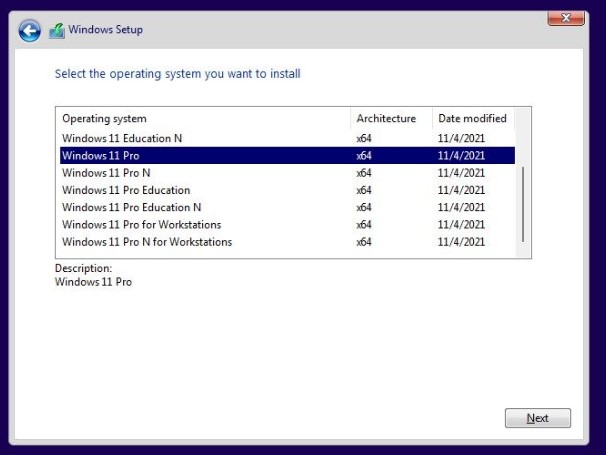Click x64 in the Windows 11 Pro N row

point(364,173)
